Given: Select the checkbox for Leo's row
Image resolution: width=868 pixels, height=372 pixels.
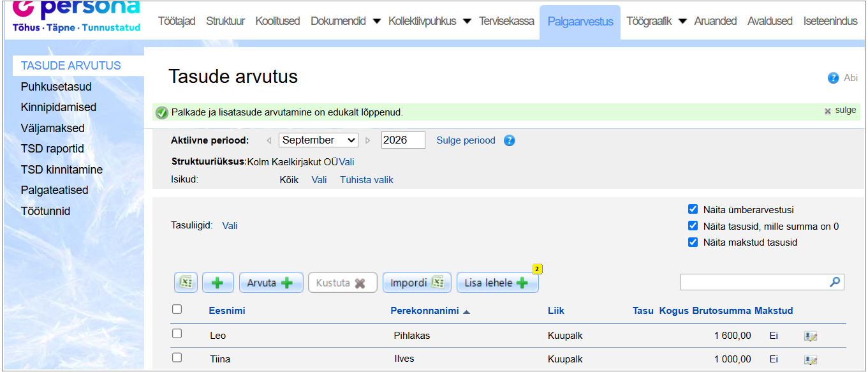Looking at the screenshot, I should (x=177, y=334).
